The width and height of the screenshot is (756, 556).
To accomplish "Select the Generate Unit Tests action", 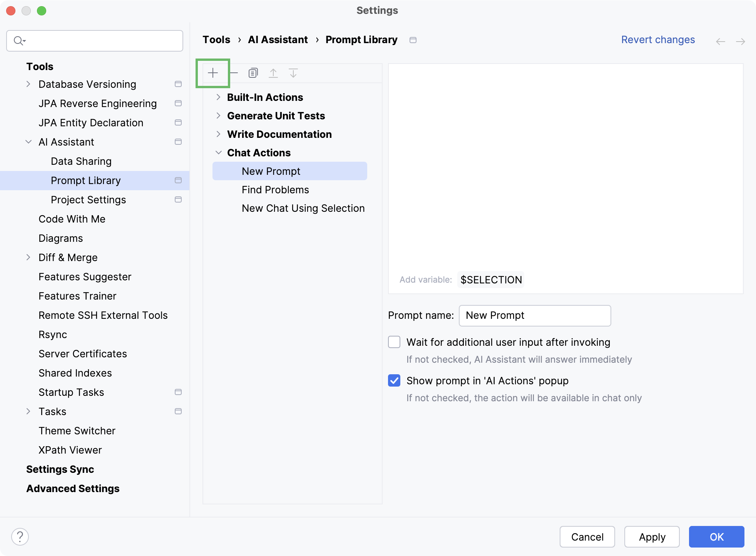I will 276,116.
